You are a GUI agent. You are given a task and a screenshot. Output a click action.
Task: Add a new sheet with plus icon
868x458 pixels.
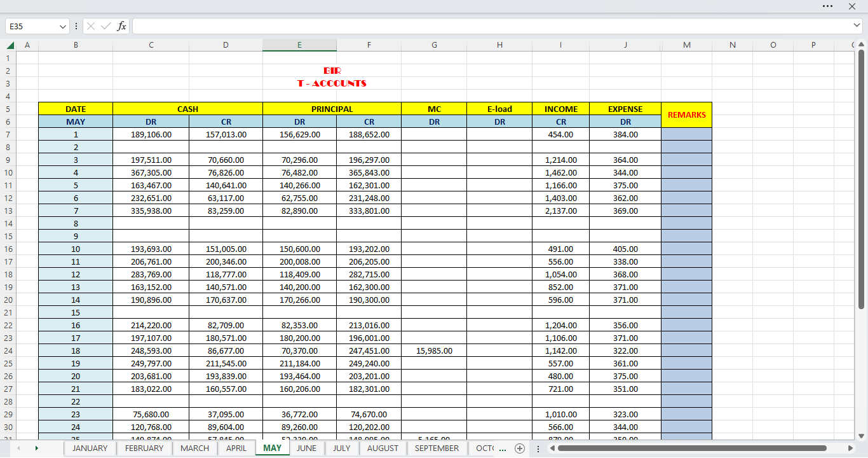pyautogui.click(x=520, y=448)
